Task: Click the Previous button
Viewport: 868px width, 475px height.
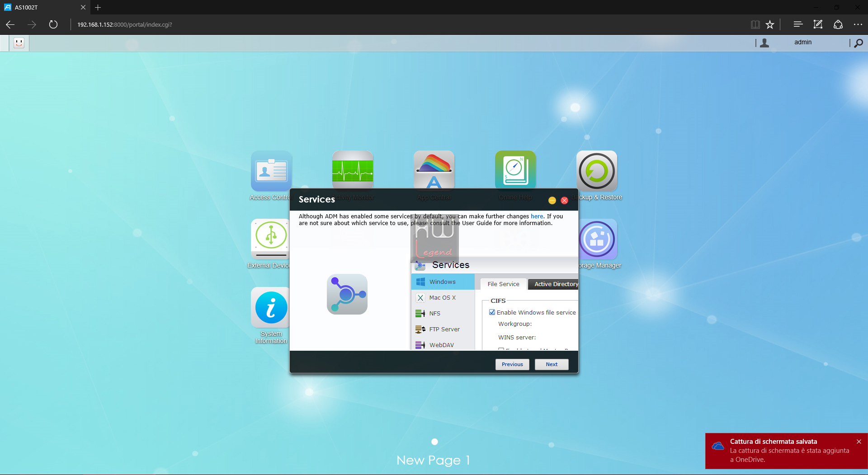Action: [x=512, y=364]
